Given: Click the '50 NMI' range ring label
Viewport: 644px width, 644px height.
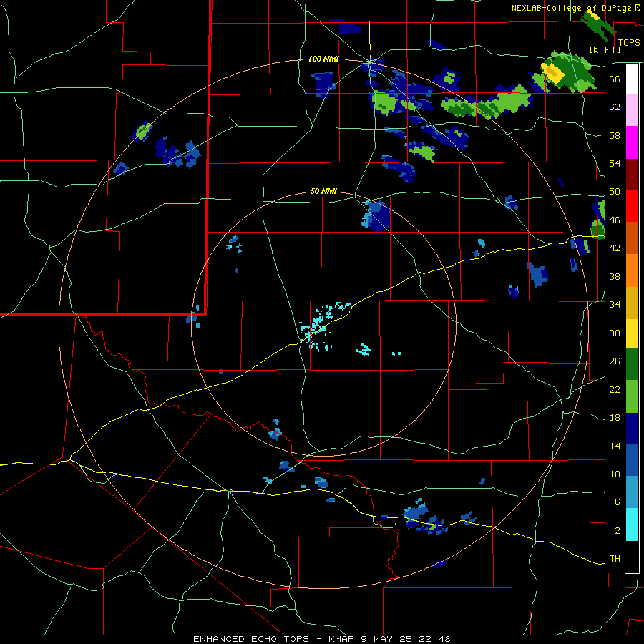Looking at the screenshot, I should 323,191.
